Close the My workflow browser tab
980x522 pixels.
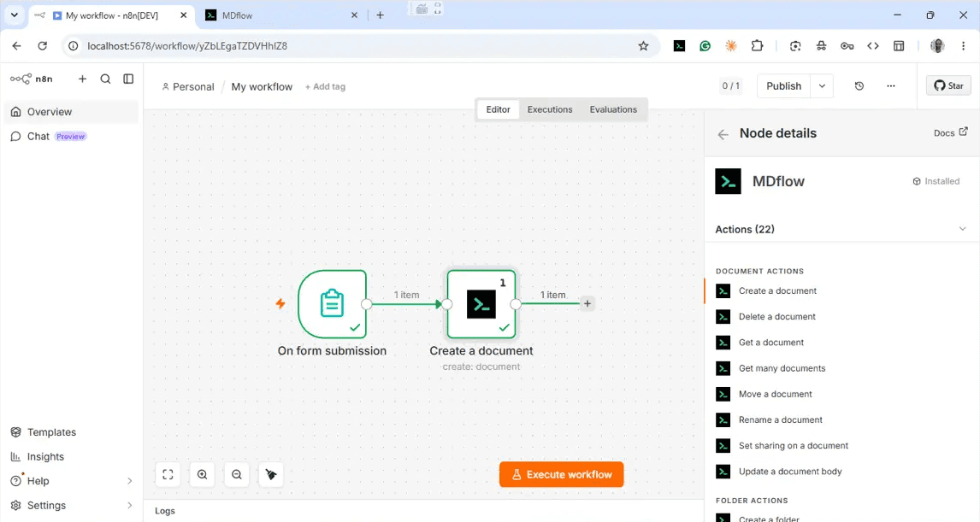click(x=184, y=15)
